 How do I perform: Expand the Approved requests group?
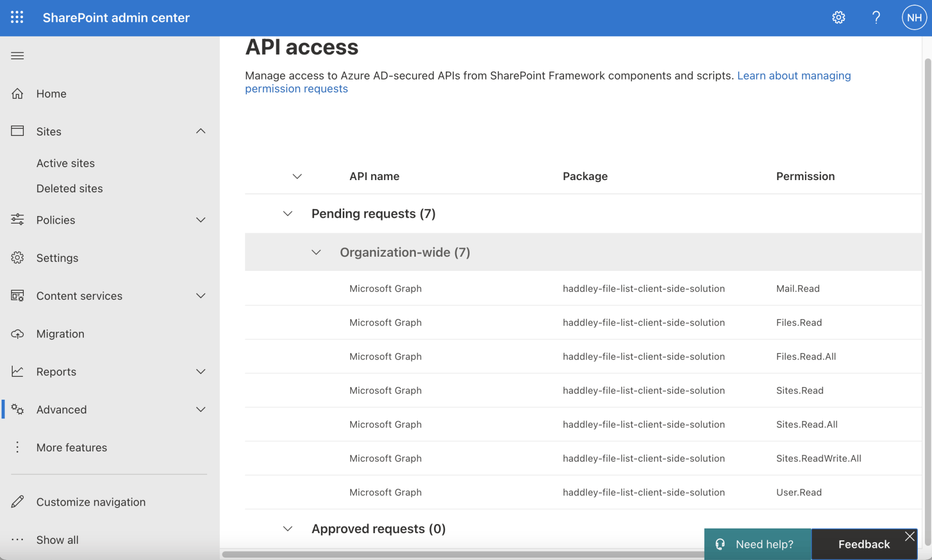[x=287, y=529]
